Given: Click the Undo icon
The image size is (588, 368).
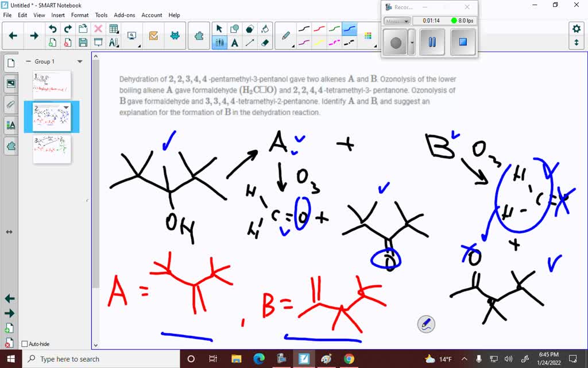Looking at the screenshot, I should pyautogui.click(x=53, y=28).
